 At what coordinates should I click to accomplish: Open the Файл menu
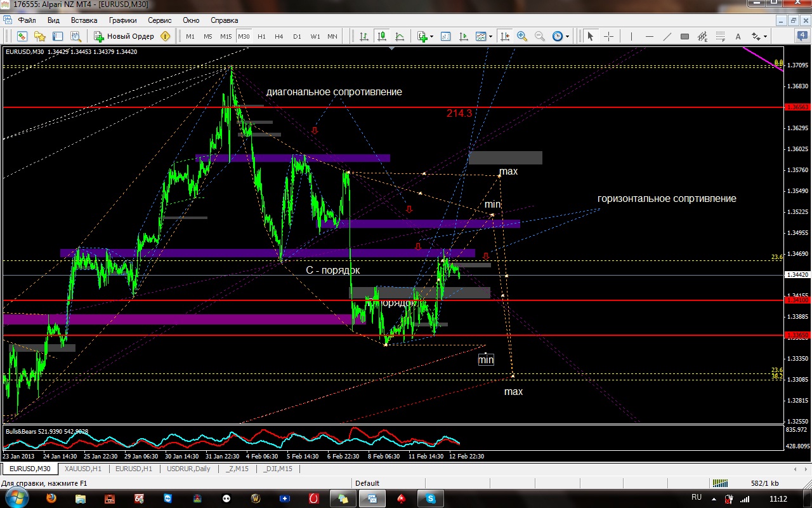point(27,20)
